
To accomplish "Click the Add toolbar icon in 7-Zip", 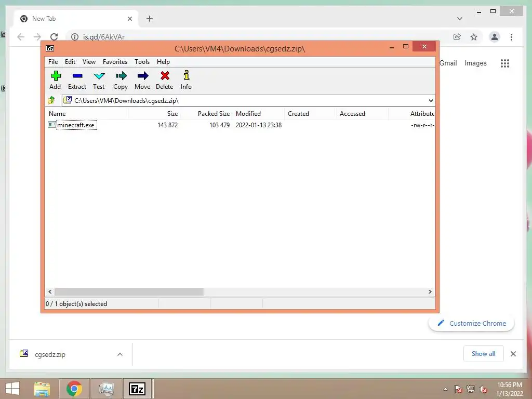I will point(56,76).
